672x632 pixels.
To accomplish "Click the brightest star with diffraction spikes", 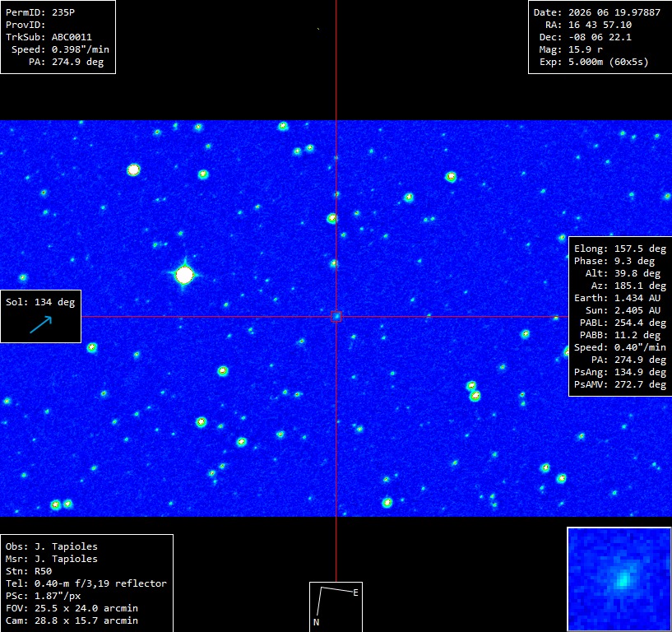I will [x=184, y=275].
